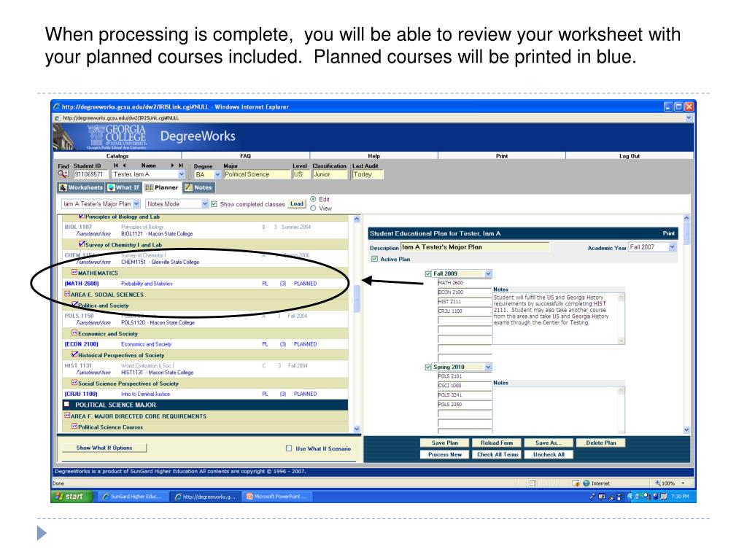Open the Degree BA dropdown
The image size is (747, 560).
[x=217, y=175]
